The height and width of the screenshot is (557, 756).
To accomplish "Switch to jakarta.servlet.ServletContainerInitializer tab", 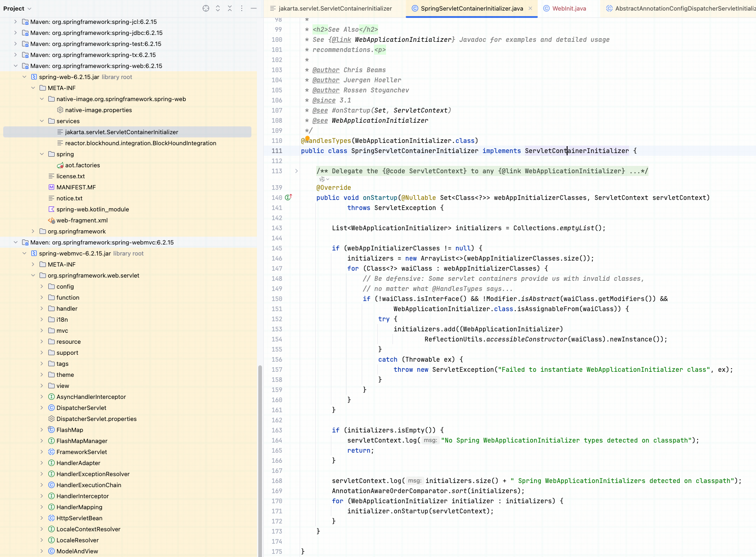I will point(335,8).
